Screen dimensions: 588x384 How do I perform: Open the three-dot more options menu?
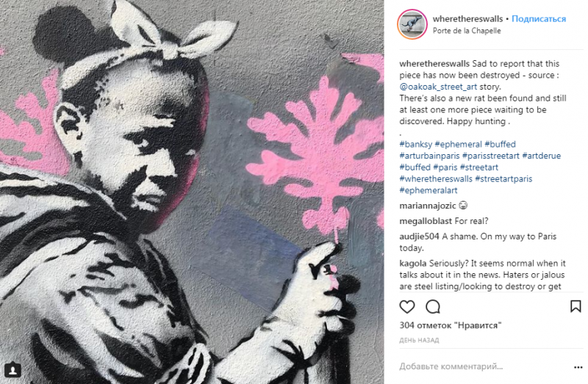click(x=578, y=367)
